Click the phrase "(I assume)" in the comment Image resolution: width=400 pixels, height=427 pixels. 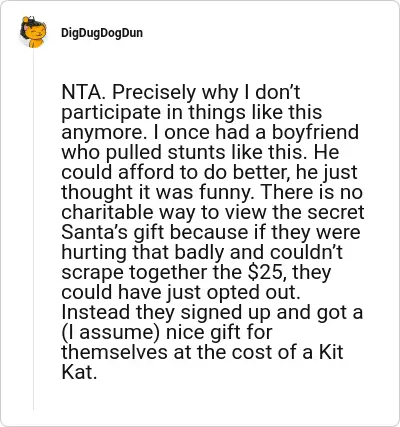coord(110,333)
